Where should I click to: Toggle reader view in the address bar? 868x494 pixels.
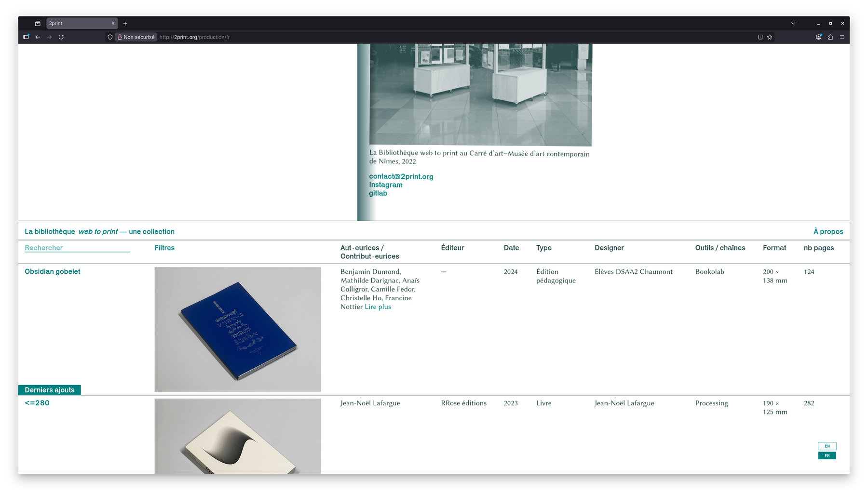pos(760,37)
